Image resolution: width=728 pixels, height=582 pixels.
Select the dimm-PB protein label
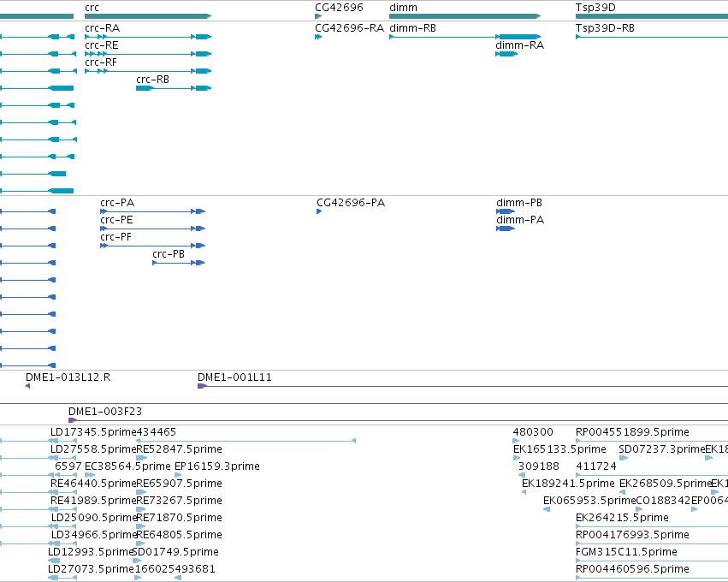tap(519, 203)
